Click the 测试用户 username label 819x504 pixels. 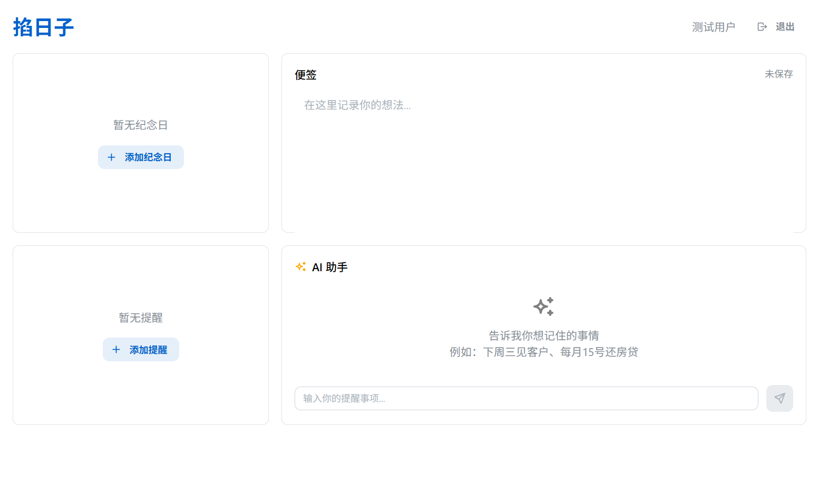(713, 27)
